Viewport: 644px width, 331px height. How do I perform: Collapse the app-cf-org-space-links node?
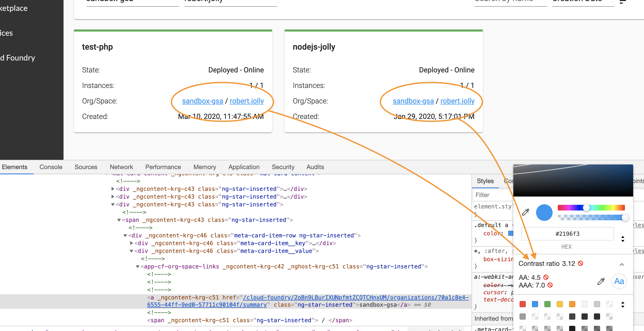pyautogui.click(x=138, y=267)
